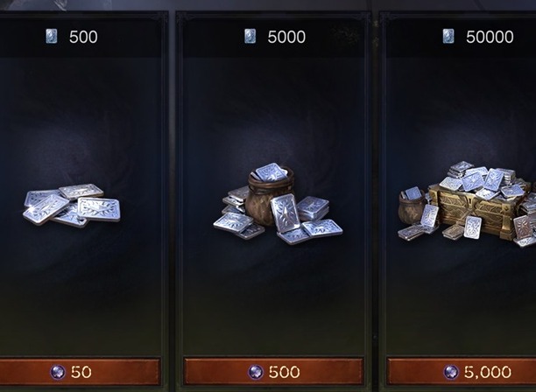Click the purple orb icon beside 50
The width and height of the screenshot is (536, 392).
(x=58, y=372)
